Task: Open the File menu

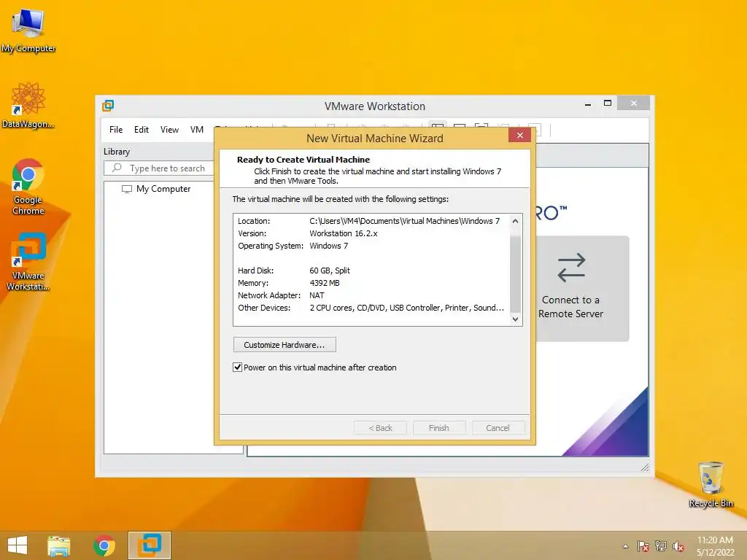Action: (116, 130)
